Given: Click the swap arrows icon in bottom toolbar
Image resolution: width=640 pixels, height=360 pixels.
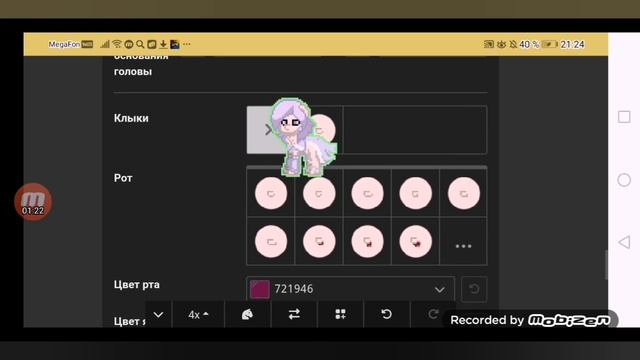Looking at the screenshot, I should (294, 314).
